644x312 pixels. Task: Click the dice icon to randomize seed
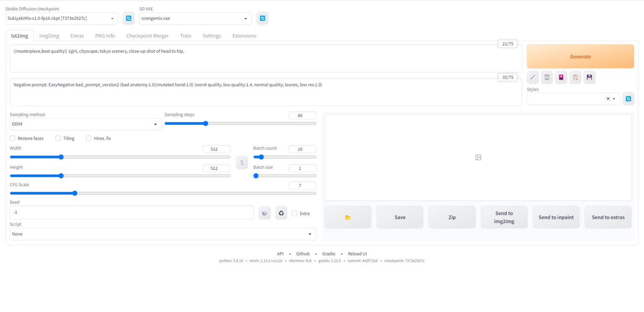[x=265, y=213]
